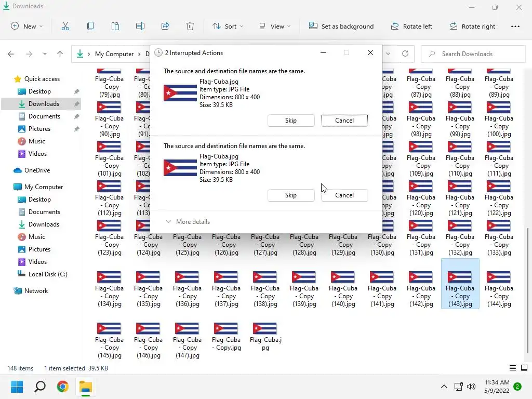Open volume control in system tray
The image size is (532, 399).
pos(471,387)
